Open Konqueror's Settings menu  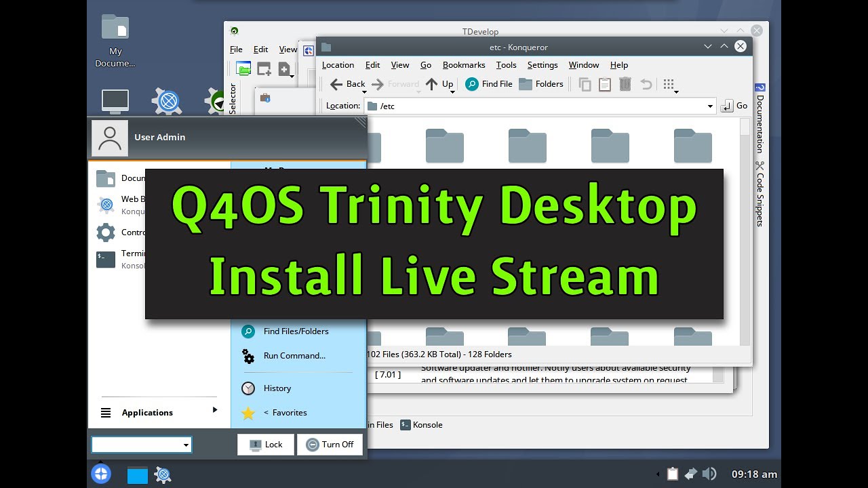point(542,65)
